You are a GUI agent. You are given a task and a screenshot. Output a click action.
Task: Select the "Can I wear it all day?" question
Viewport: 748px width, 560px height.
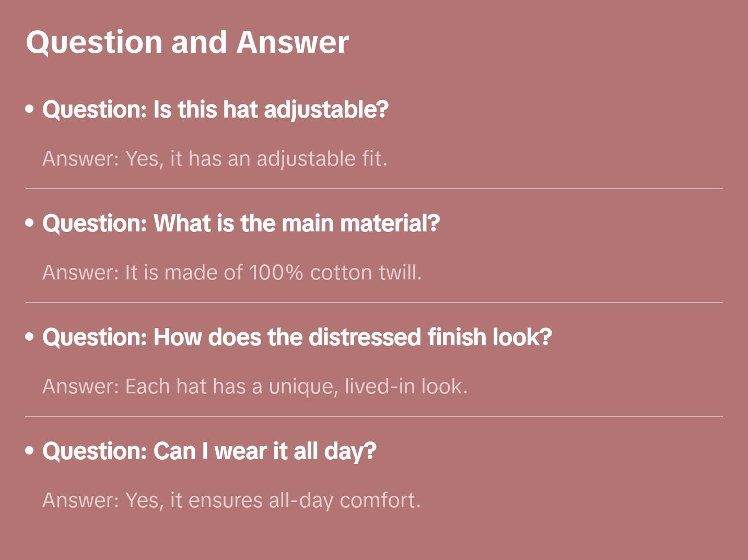coord(209,451)
